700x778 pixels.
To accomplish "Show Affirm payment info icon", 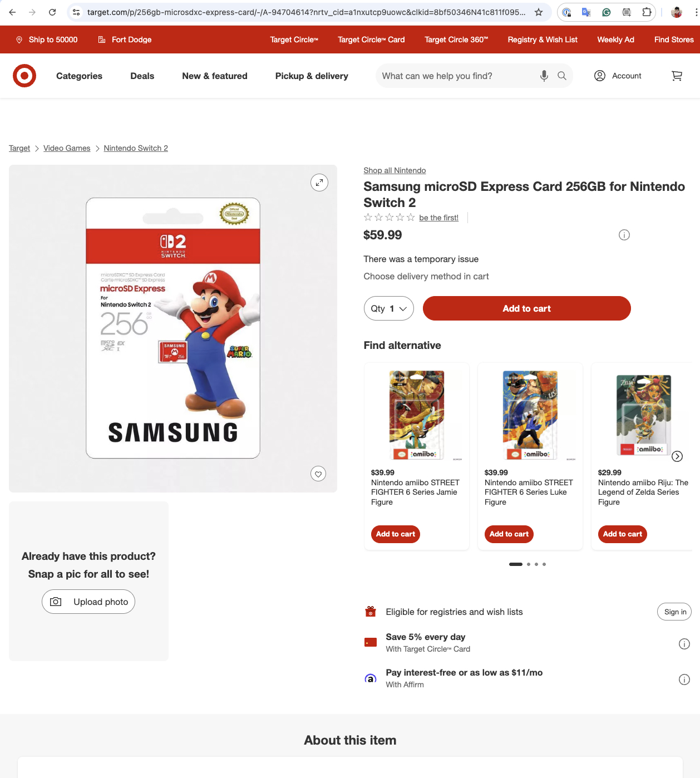I will click(684, 679).
